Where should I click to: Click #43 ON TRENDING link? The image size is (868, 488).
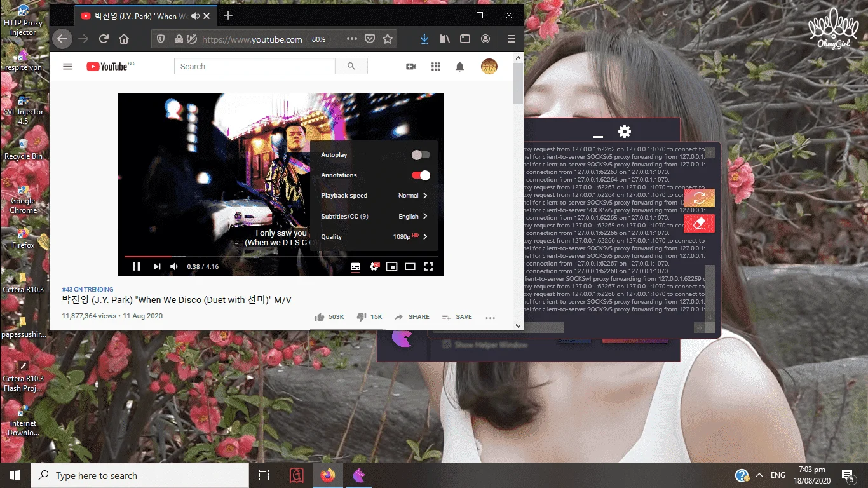point(88,289)
